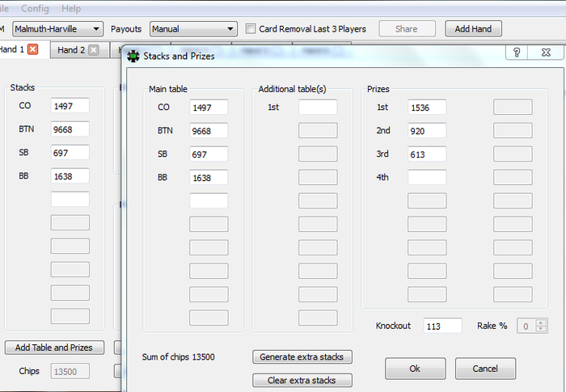Viewport: 566px width, 392px height.
Task: Enable Card Removal Last 3 Players checkbox
Action: click(251, 28)
